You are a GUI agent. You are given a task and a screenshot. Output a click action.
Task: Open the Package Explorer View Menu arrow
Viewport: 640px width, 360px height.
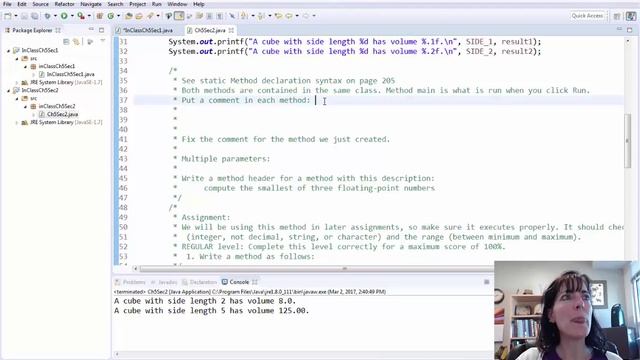tap(102, 41)
